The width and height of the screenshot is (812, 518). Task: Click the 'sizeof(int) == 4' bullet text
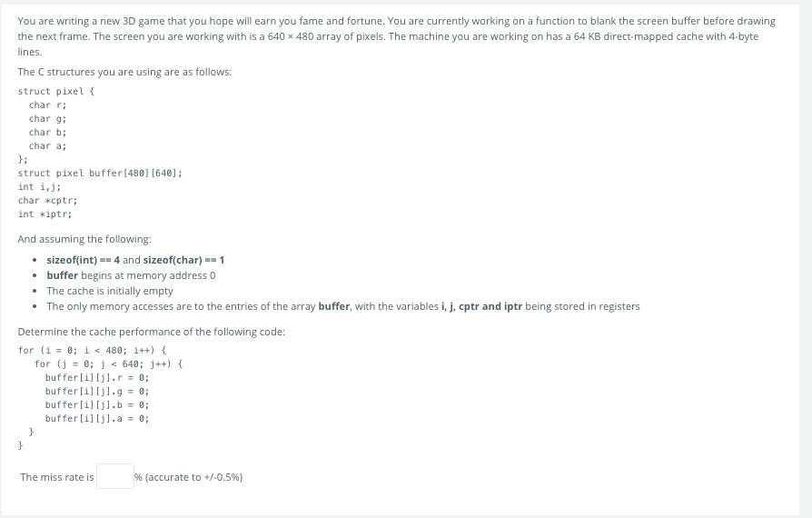click(x=83, y=260)
